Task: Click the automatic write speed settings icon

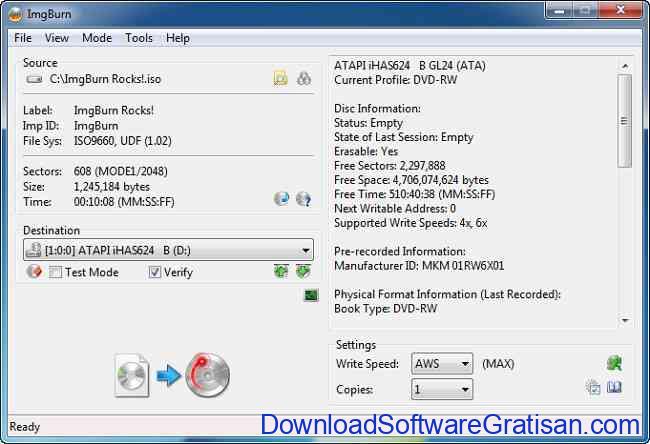Action: point(614,363)
